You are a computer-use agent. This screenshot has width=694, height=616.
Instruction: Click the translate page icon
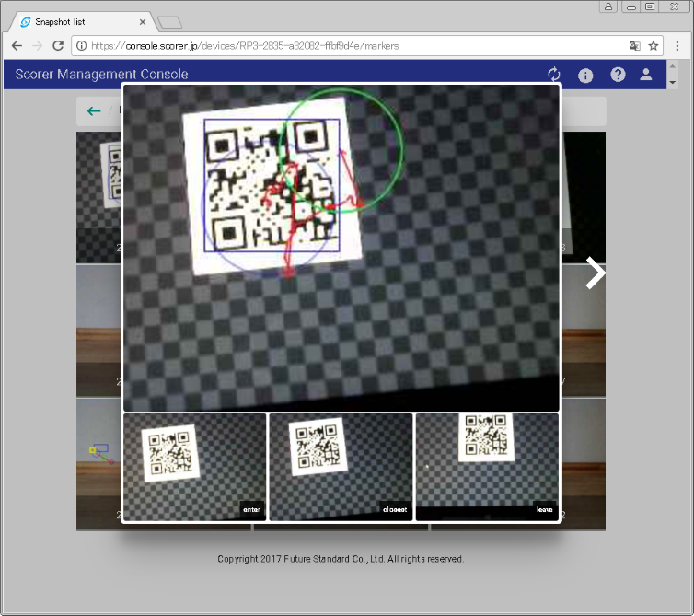click(x=635, y=46)
